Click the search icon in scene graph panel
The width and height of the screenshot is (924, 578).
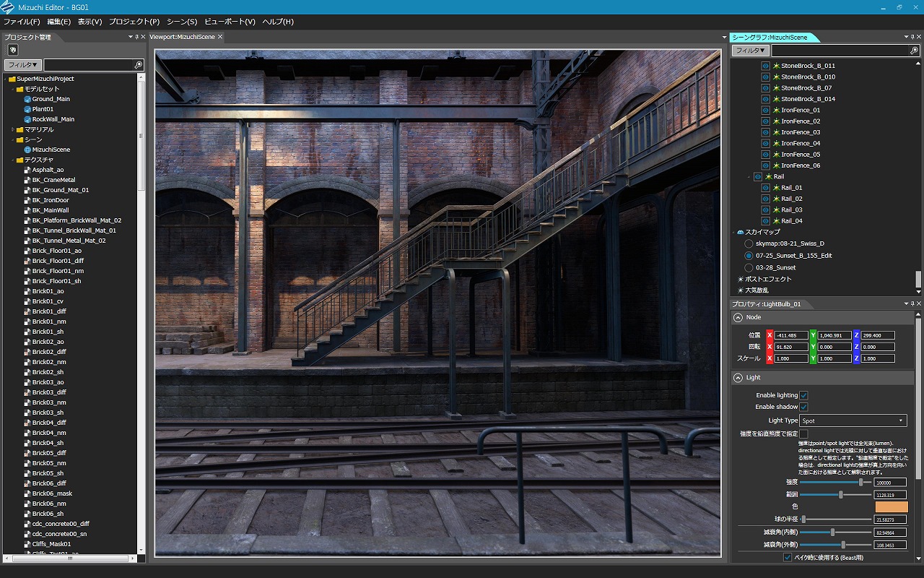click(914, 51)
